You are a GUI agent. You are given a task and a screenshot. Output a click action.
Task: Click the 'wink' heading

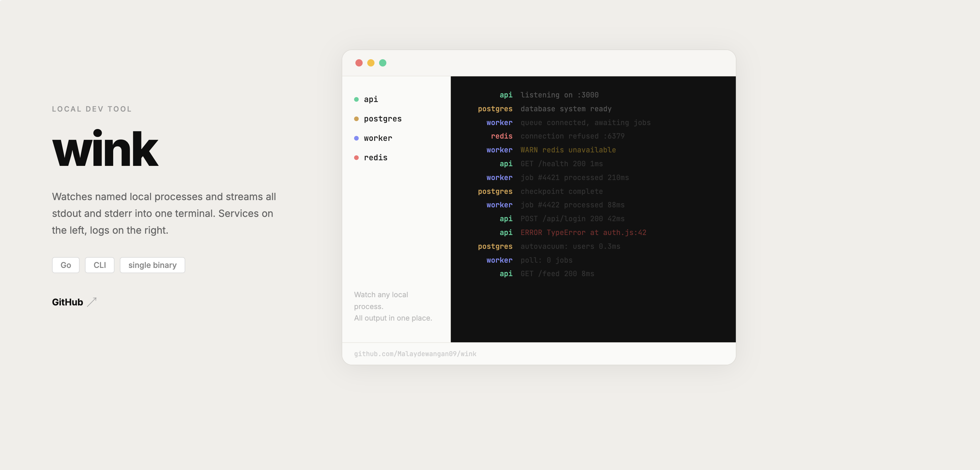pos(105,148)
